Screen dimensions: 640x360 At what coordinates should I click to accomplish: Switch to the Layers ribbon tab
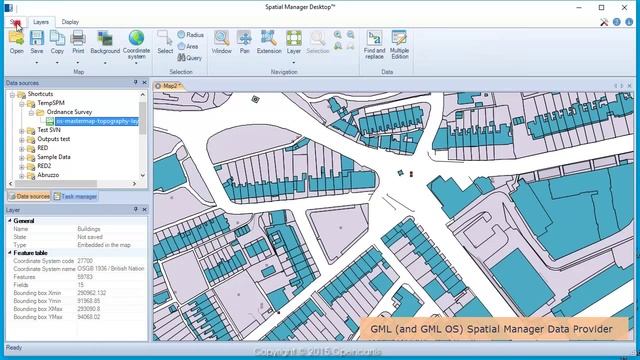coord(41,22)
